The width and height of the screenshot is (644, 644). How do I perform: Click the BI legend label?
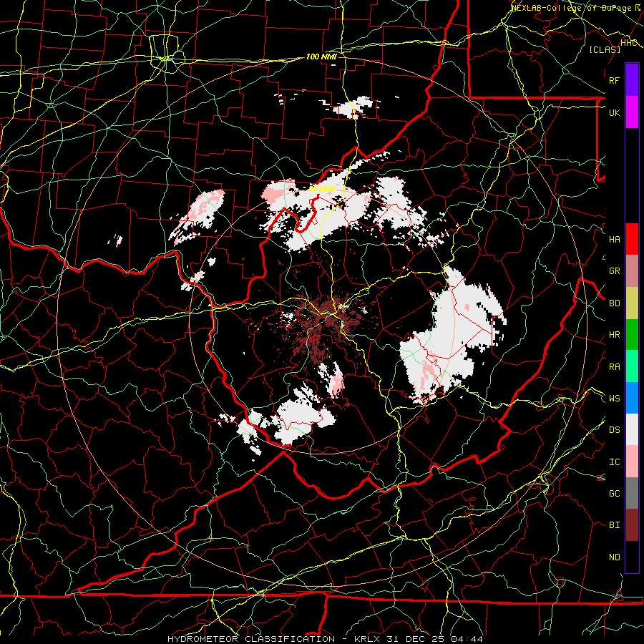pyautogui.click(x=614, y=525)
